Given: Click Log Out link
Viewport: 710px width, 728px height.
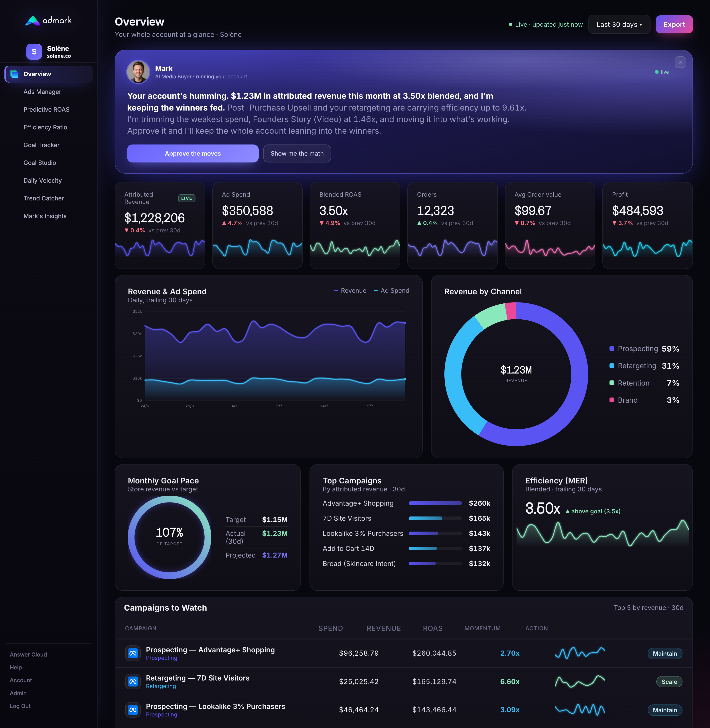Looking at the screenshot, I should (x=20, y=706).
